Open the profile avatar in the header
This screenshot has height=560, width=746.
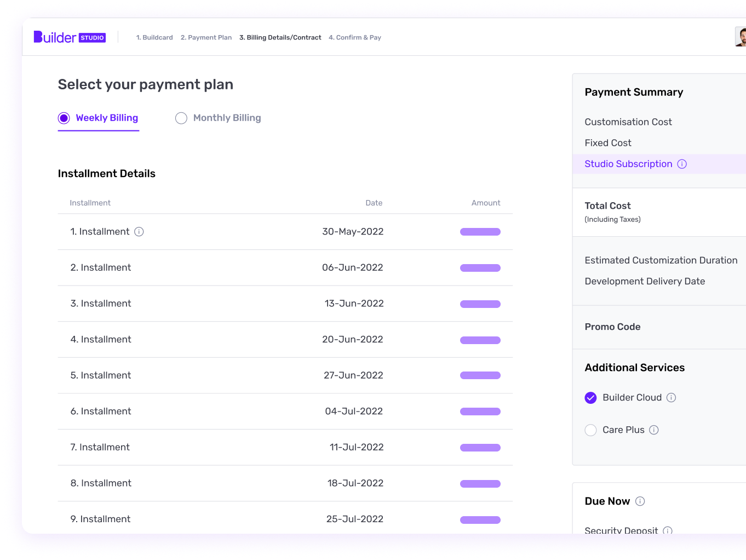click(x=741, y=37)
